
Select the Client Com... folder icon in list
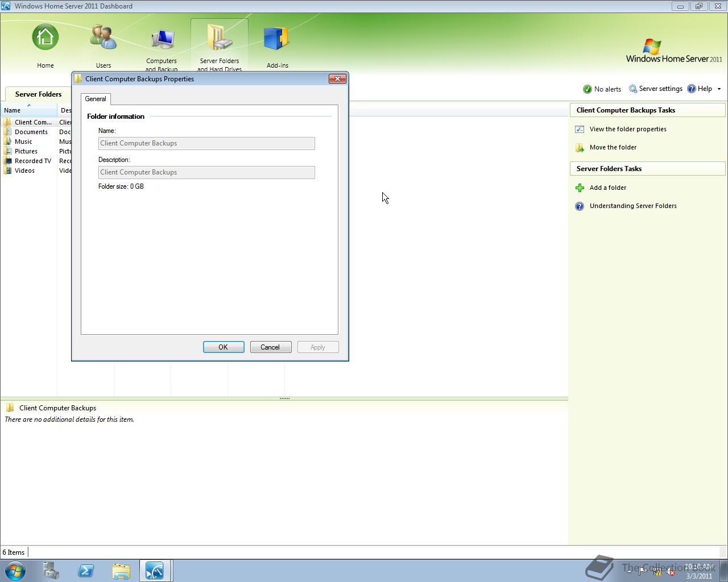(7, 122)
